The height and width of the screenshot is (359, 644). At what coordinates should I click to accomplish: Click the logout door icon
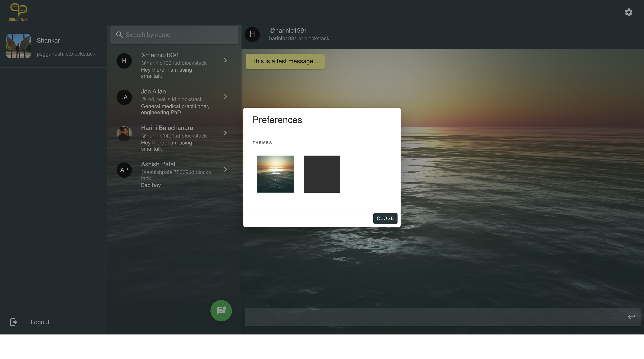pos(13,322)
